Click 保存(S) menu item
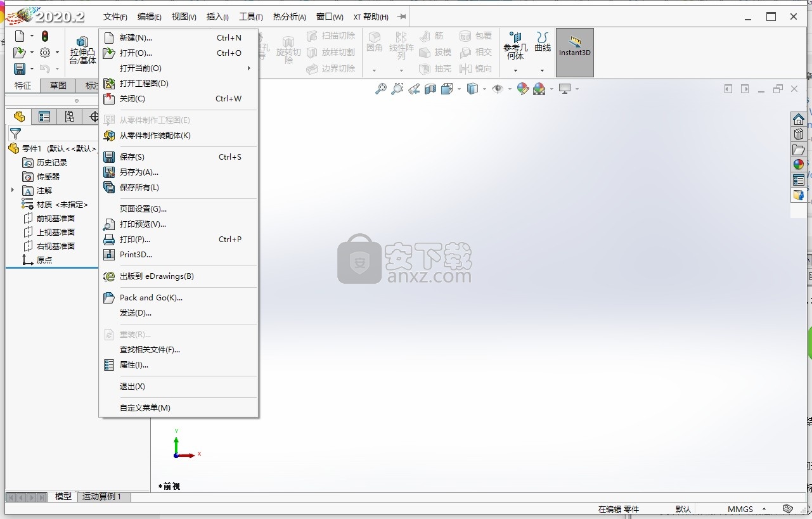Viewport: 812px width, 519px height. coord(178,157)
